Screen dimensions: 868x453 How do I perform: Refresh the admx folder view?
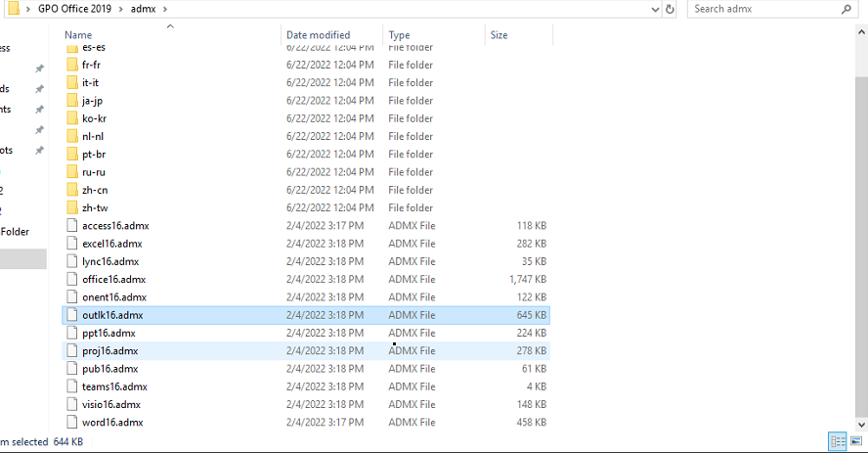coord(670,9)
